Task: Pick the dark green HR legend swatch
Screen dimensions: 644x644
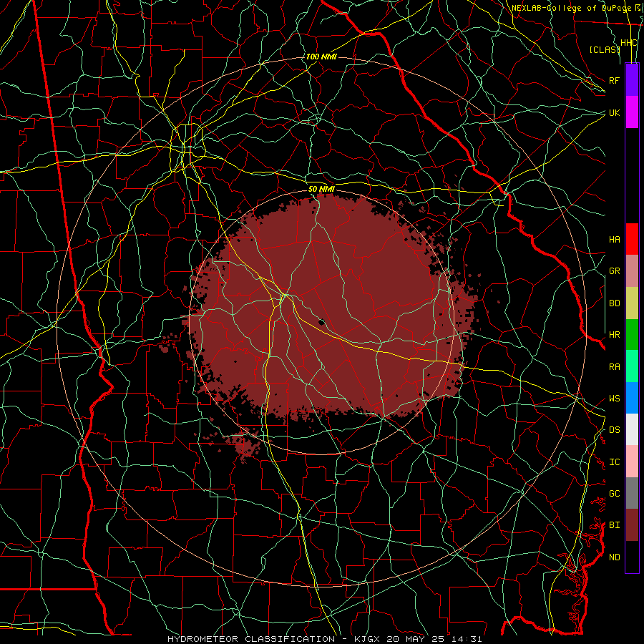Action: (632, 335)
